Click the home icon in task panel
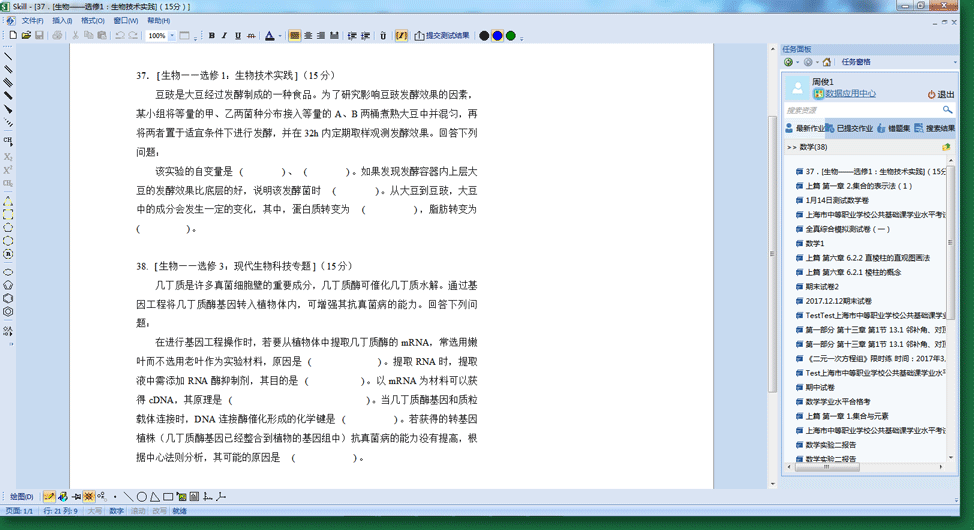Screen dimensions: 974x530 [x=826, y=62]
